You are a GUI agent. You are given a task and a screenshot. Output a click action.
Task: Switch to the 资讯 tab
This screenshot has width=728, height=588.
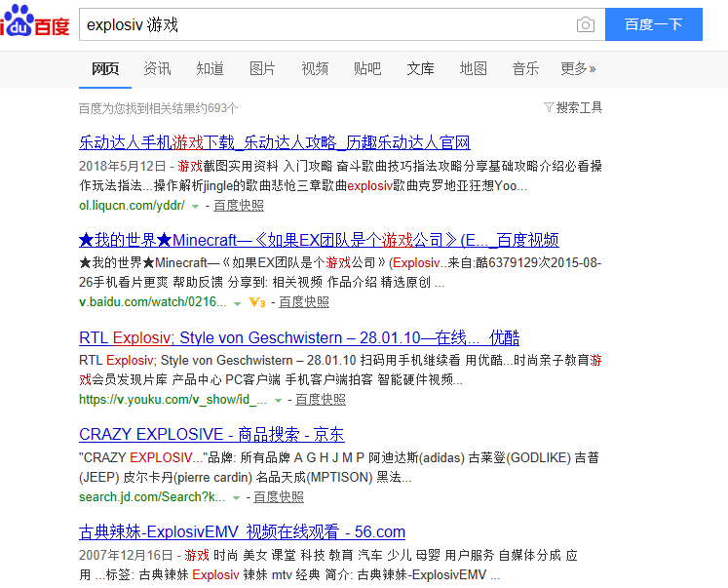pyautogui.click(x=158, y=68)
